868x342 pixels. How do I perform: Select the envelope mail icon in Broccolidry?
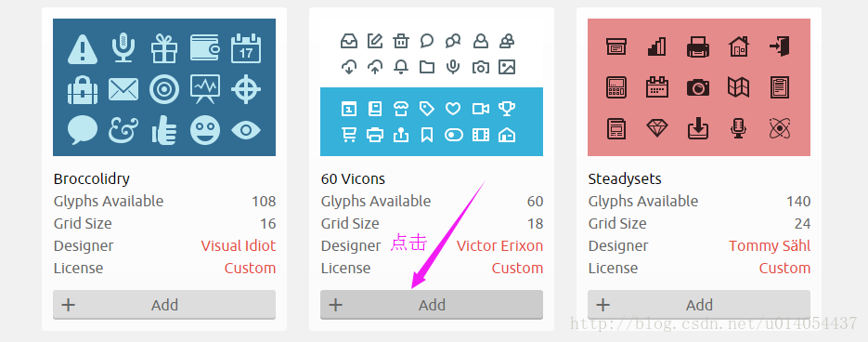123,89
